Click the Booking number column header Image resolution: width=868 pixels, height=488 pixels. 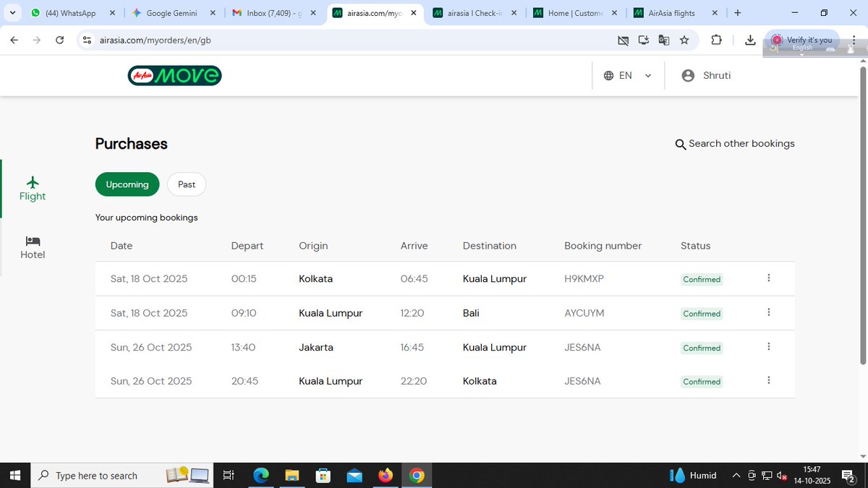pos(603,246)
